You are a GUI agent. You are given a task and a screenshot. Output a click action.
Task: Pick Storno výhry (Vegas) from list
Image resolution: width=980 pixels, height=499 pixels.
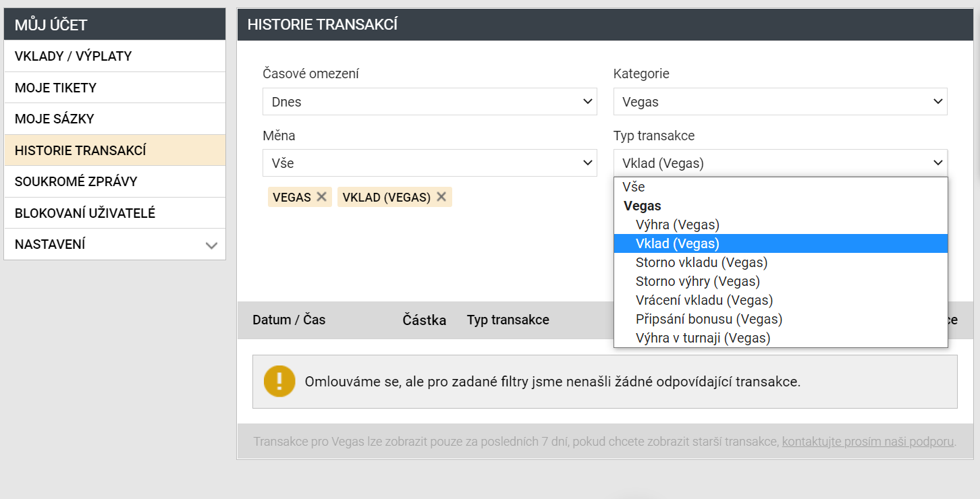698,281
